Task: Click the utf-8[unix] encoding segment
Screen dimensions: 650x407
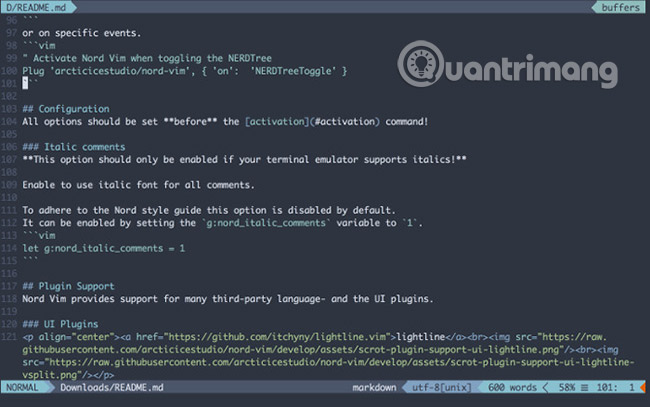Action: coord(441,388)
